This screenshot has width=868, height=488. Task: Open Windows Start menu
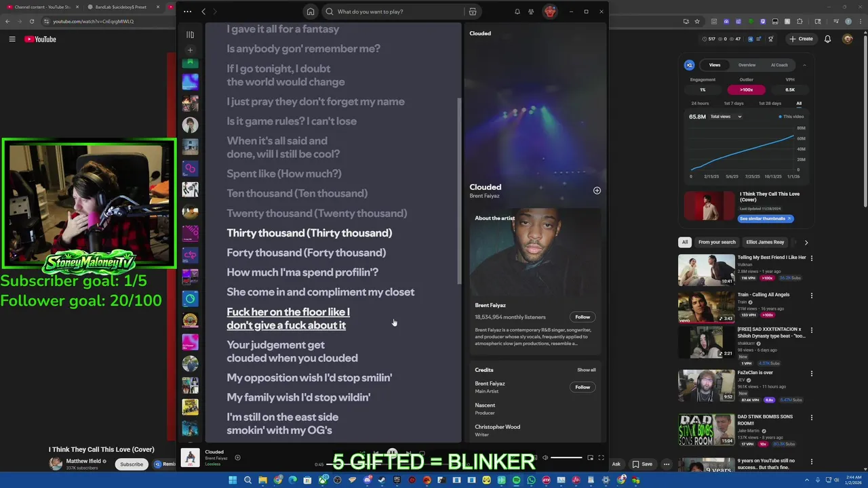click(x=233, y=480)
